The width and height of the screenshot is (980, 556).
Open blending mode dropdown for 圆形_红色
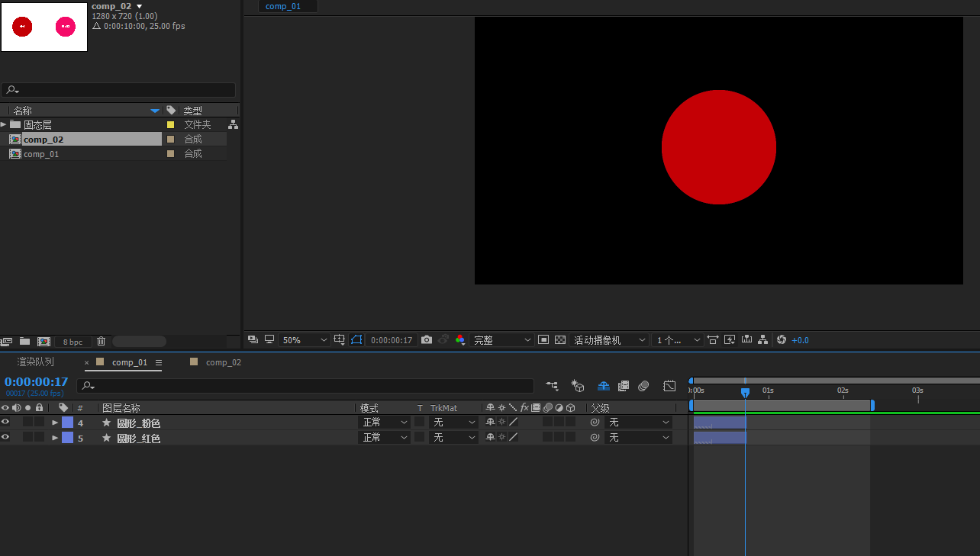point(385,437)
